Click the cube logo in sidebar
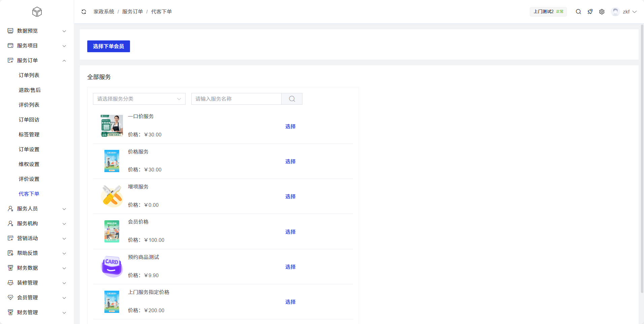644x324 pixels. point(37,12)
